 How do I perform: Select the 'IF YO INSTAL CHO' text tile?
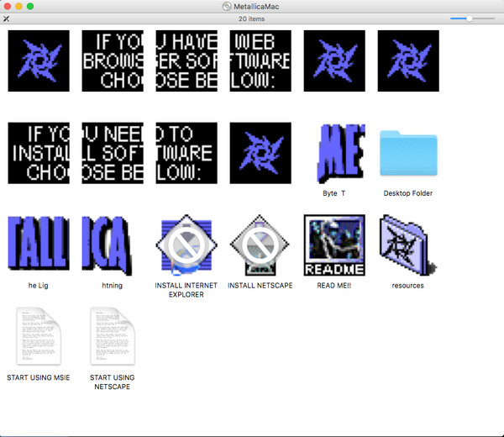click(39, 153)
